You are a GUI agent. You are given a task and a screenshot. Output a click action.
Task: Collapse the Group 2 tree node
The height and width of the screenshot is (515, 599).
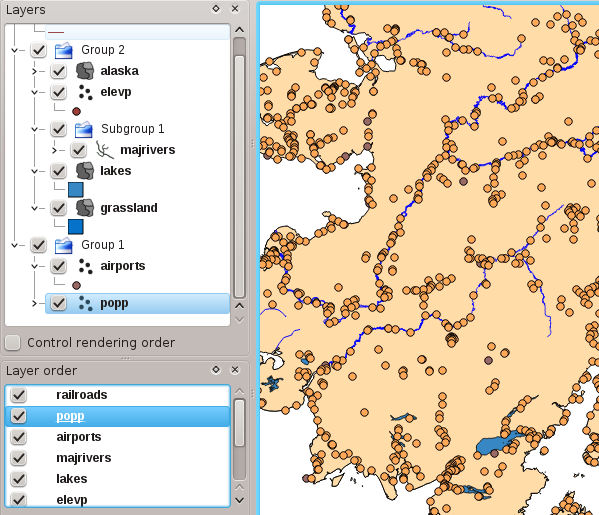click(15, 50)
